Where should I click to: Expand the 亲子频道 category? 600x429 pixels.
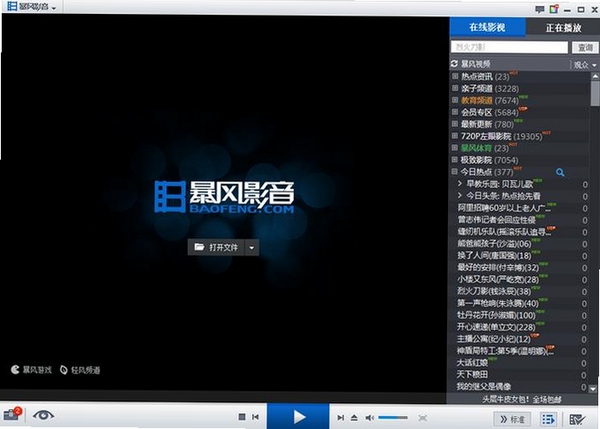455,88
